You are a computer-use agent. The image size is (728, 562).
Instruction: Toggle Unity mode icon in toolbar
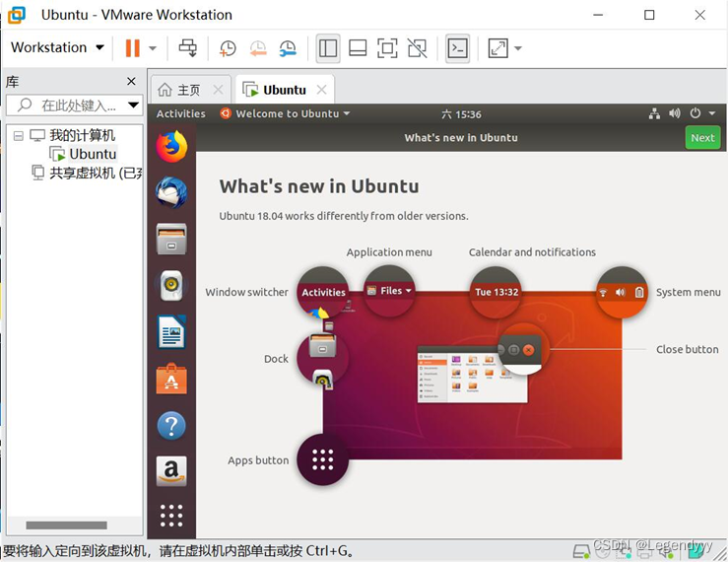coord(417,48)
